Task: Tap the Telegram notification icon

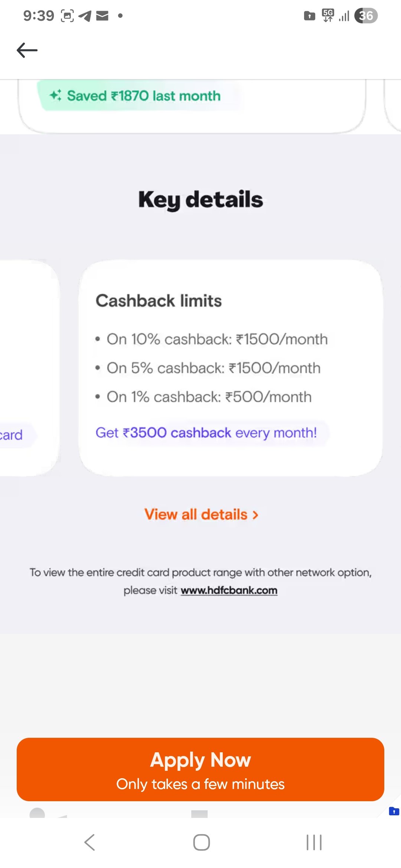Action: tap(85, 16)
